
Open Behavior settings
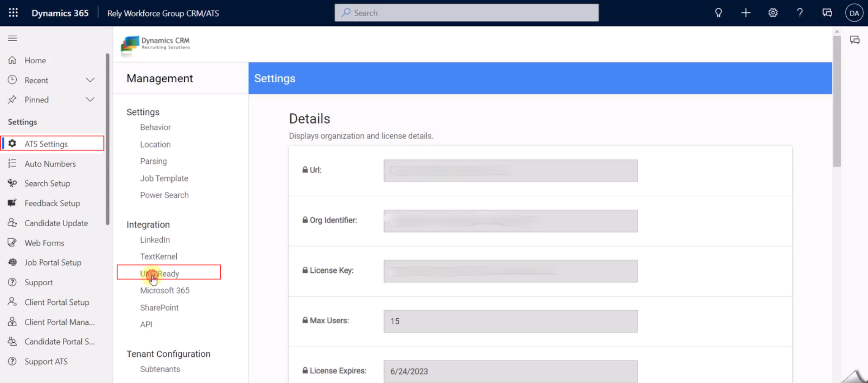(x=156, y=128)
